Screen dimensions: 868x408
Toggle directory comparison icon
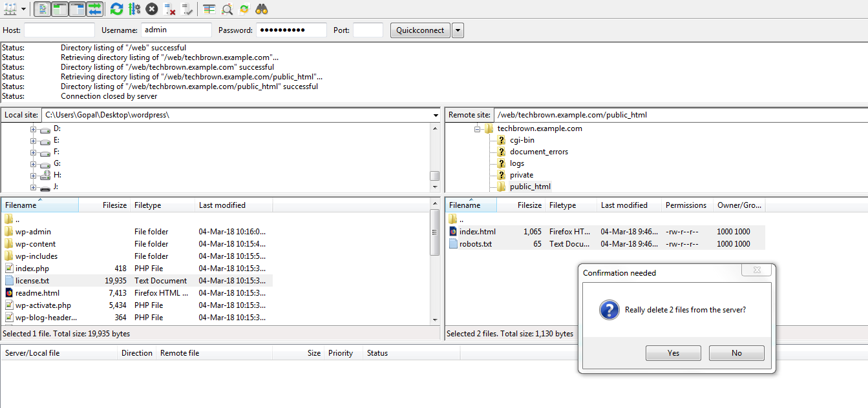pos(227,9)
